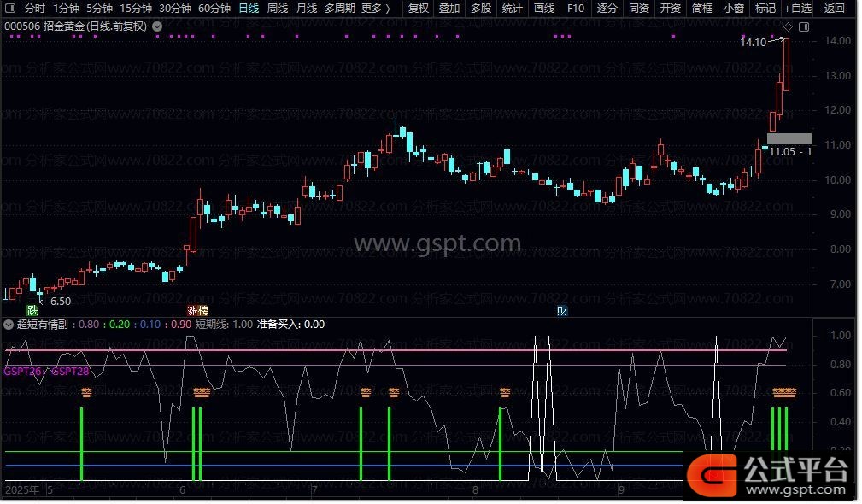
Task: Click the panel layout icon beside the diamond
Action: pyautogui.click(x=802, y=26)
